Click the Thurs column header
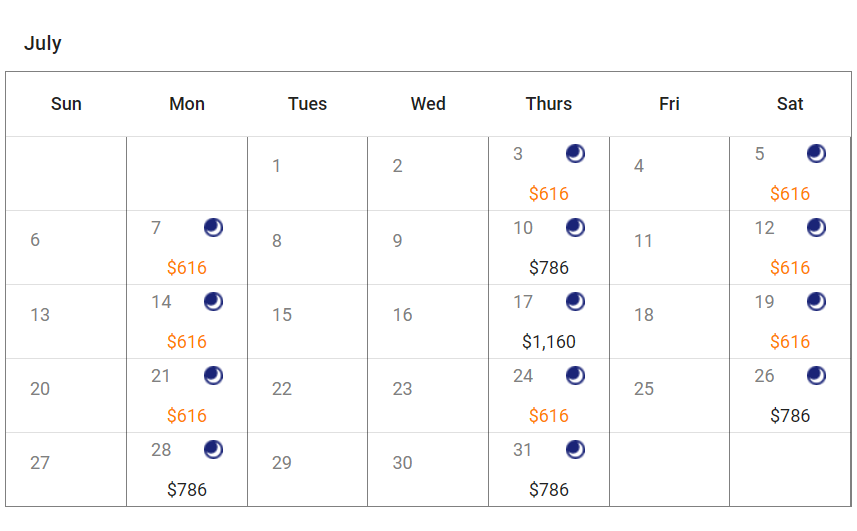The image size is (857, 531). [549, 104]
